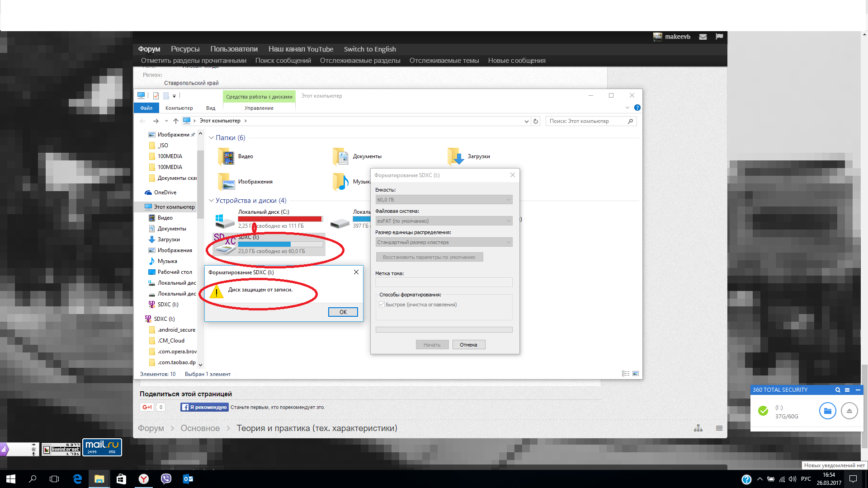Open the Help question mark icon
Screen dimensions: 868x488
pyautogui.click(x=637, y=108)
